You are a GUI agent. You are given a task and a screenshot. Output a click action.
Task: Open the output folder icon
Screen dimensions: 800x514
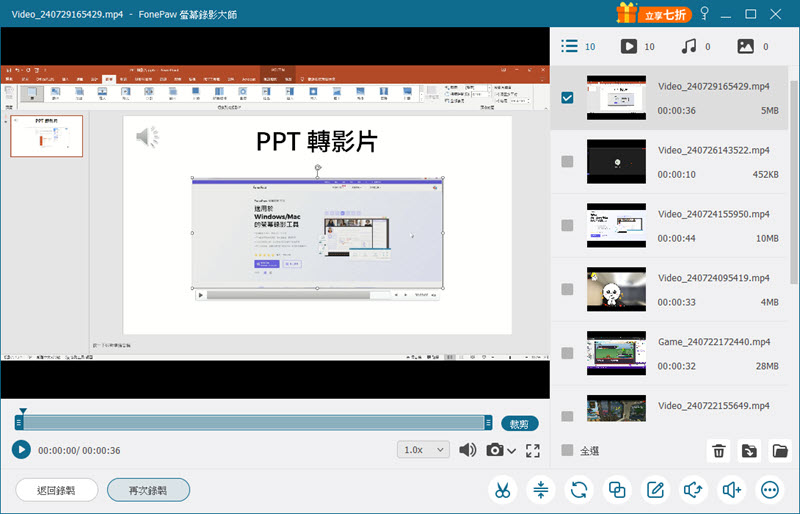point(780,451)
